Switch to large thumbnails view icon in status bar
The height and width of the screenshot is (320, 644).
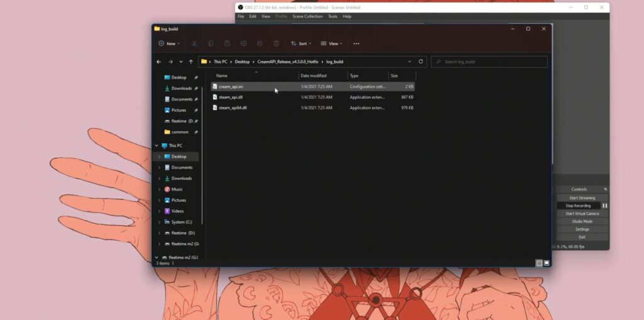[547, 263]
